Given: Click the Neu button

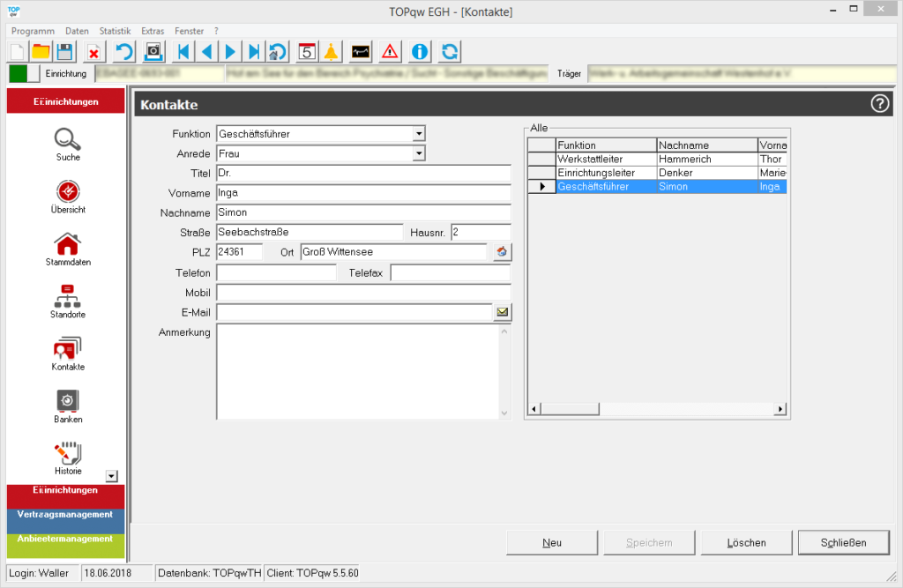Looking at the screenshot, I should tap(552, 542).
